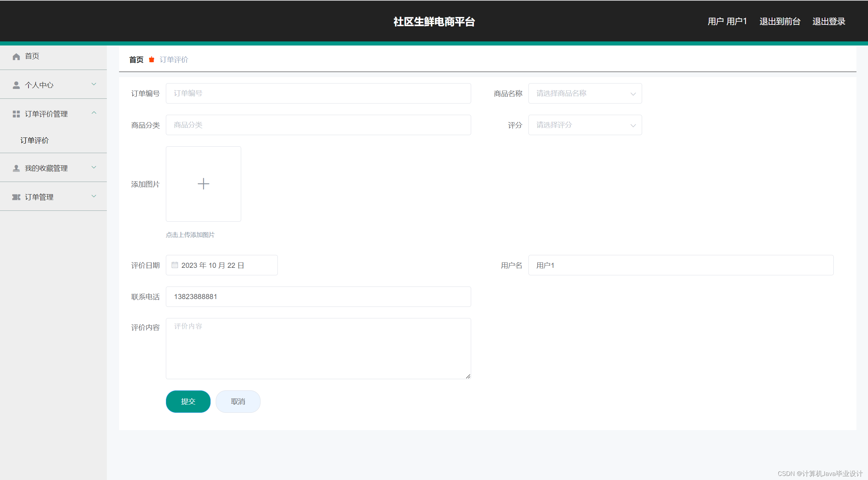Click 退出登录 logout link
Screen dimensions: 868x480
[829, 21]
